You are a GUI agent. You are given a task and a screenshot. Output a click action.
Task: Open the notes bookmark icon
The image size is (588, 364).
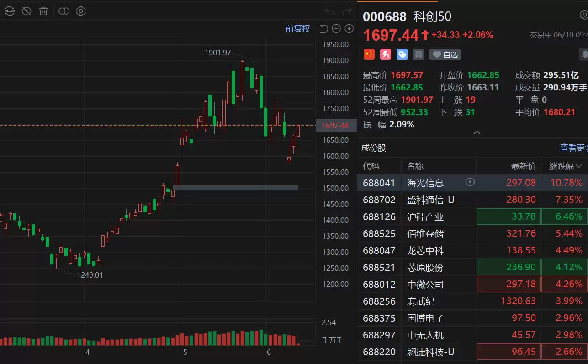pyautogui.click(x=418, y=54)
